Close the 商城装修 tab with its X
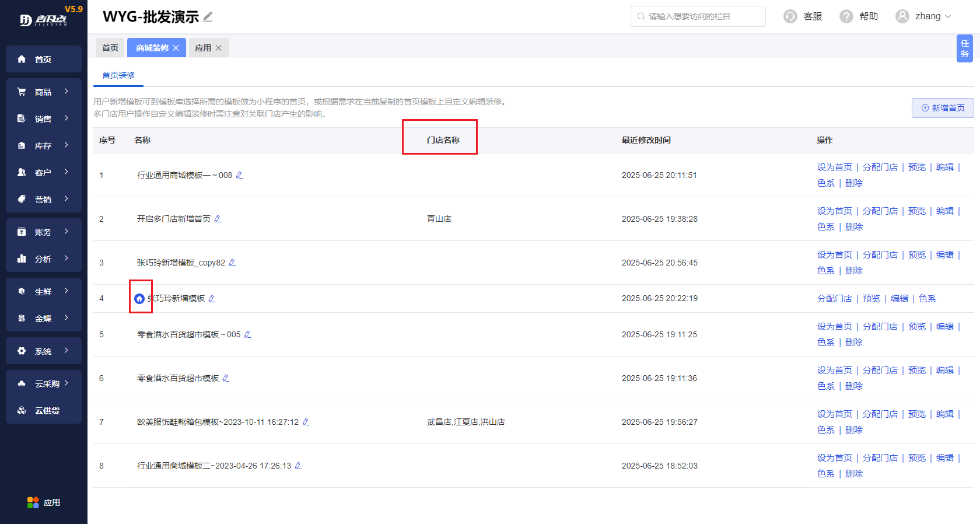Viewport: 980px width, 524px height. coord(176,48)
